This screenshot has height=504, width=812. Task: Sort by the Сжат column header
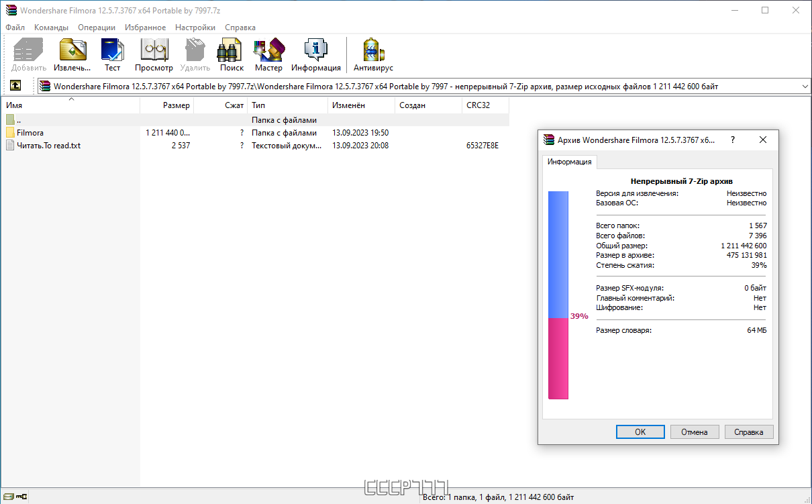[221, 105]
